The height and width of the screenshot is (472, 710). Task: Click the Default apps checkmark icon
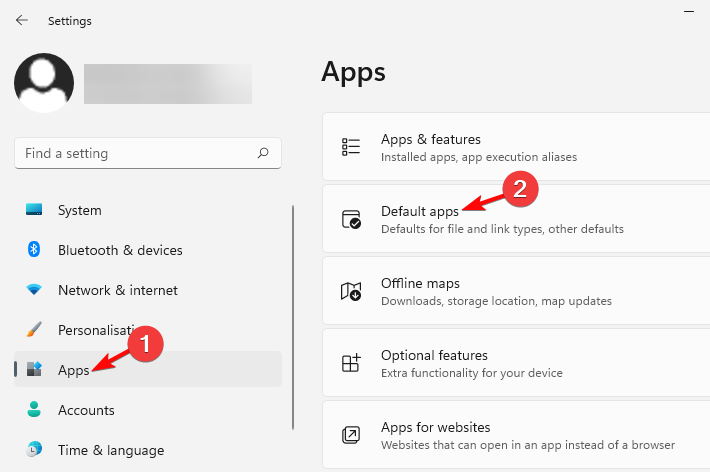coord(351,219)
